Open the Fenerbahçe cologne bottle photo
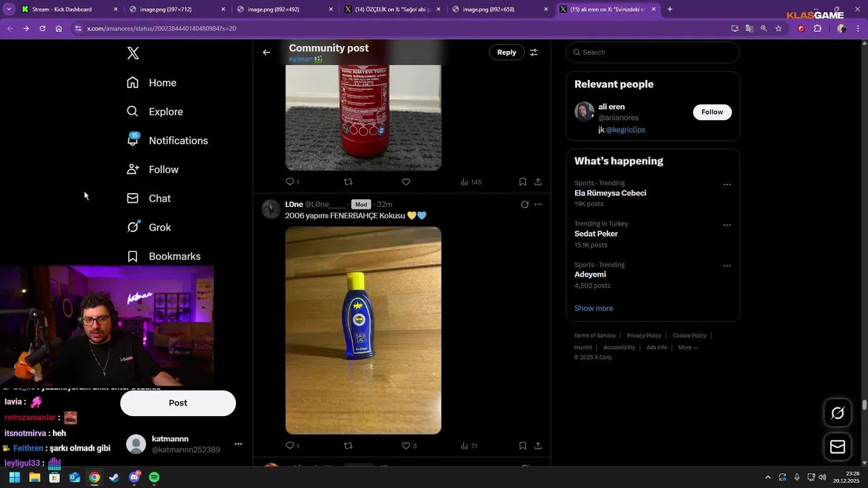 pos(363,331)
